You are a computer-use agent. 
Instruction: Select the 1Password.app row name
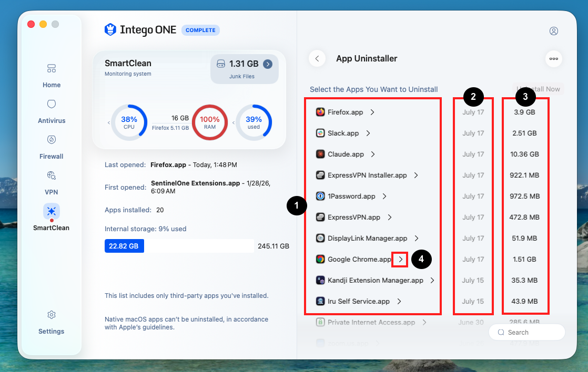tap(351, 196)
